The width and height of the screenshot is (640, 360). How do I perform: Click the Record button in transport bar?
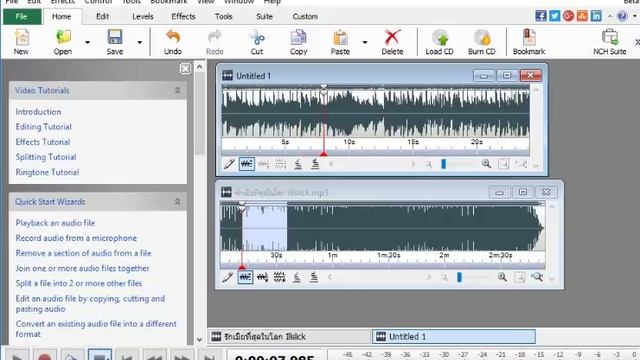coord(44,355)
